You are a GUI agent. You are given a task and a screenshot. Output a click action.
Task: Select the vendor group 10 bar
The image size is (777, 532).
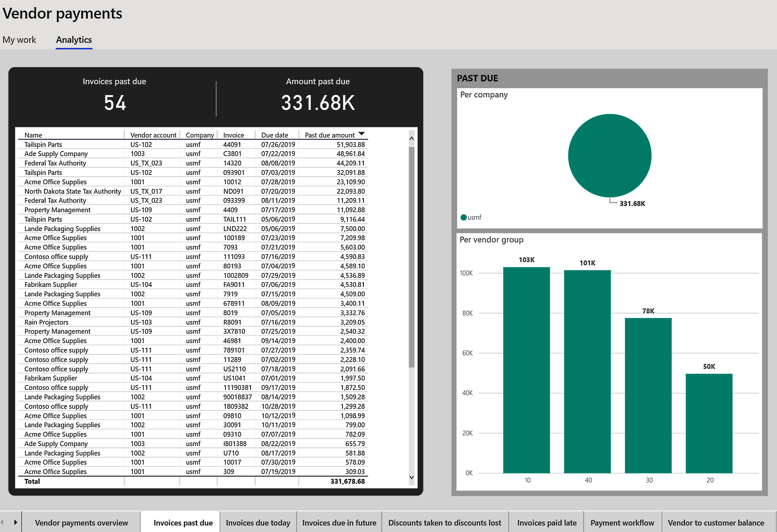[x=526, y=370]
